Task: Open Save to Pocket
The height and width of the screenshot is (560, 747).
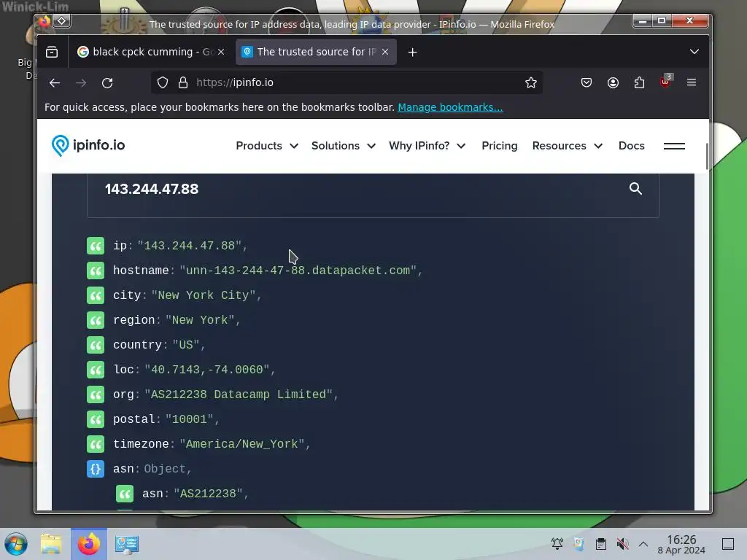Action: [x=587, y=83]
